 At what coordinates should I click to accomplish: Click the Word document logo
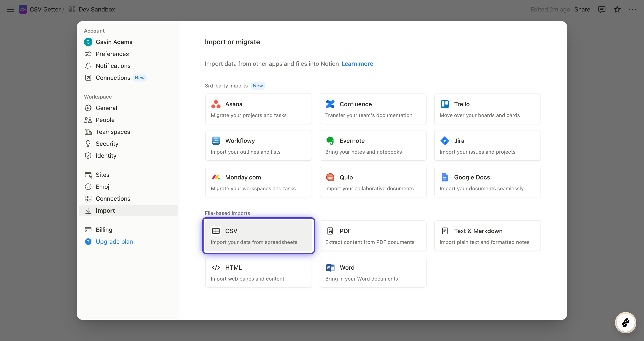coord(330,268)
